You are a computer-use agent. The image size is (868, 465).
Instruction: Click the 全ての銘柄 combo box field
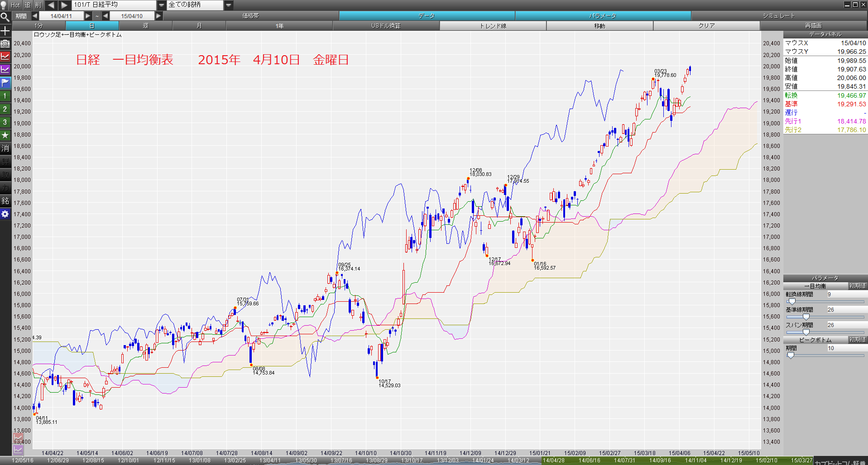pos(195,5)
